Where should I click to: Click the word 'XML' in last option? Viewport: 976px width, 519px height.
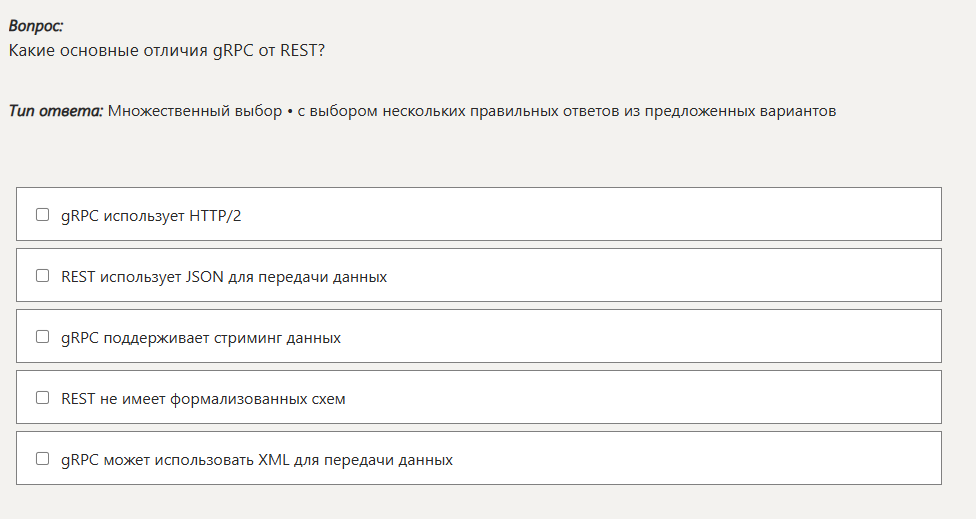[x=272, y=460]
